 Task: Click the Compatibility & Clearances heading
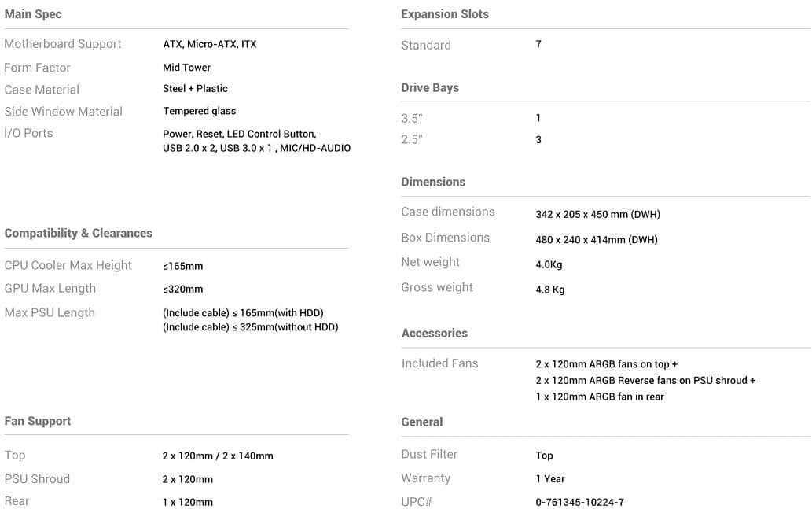[x=79, y=233]
